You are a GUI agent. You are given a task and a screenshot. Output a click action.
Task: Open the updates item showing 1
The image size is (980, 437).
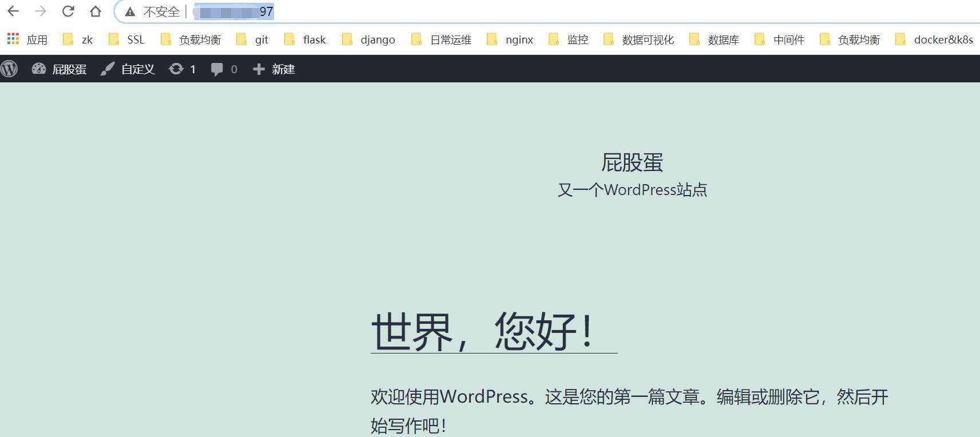coord(182,69)
